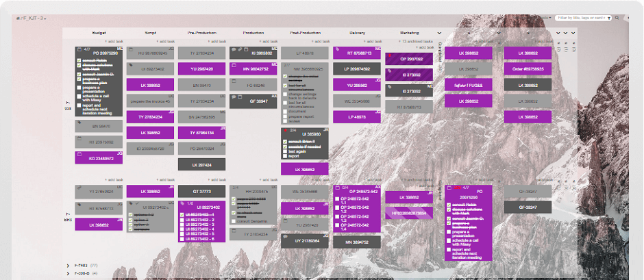Check subtask 'OP 248572-542 1.1'
Screen dimensions: 644x280
[337, 199]
